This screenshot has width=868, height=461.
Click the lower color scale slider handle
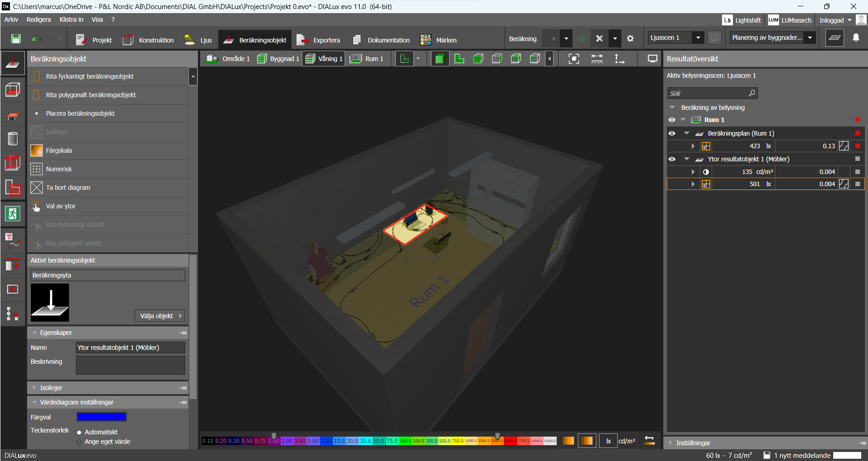click(273, 436)
